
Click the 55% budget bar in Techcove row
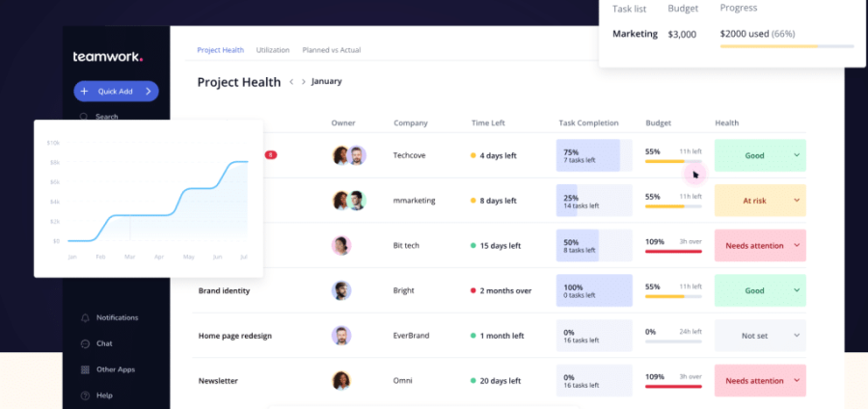coord(673,161)
